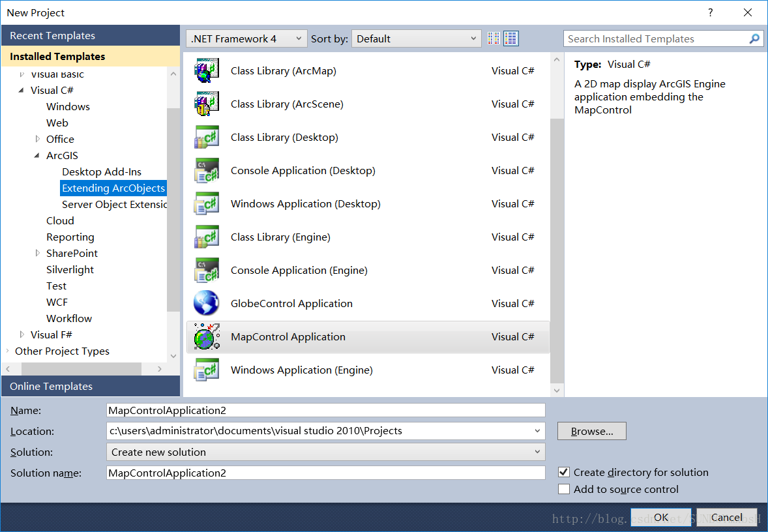Click the Solution name input field

coord(326,473)
